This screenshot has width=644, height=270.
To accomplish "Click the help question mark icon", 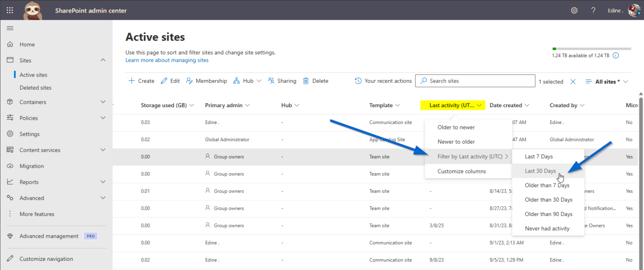I will (593, 10).
